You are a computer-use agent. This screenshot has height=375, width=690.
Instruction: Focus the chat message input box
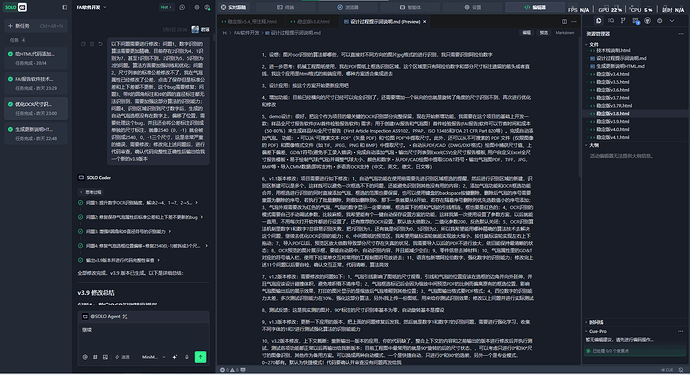tap(143, 337)
